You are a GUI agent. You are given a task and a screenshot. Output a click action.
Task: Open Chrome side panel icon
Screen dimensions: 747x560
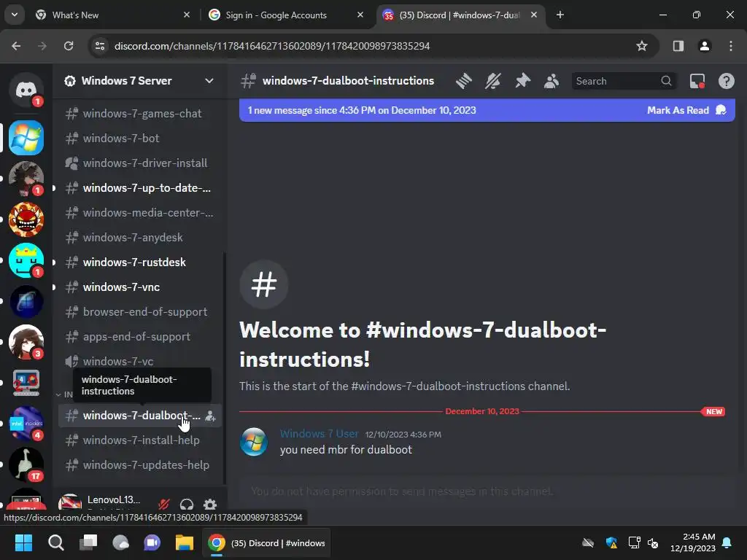click(x=678, y=46)
